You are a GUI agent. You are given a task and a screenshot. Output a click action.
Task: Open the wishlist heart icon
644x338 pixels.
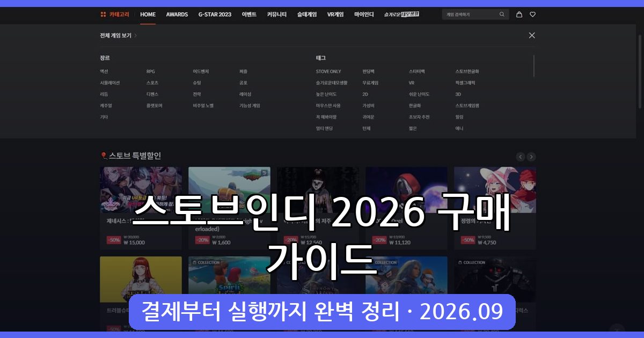pyautogui.click(x=532, y=14)
